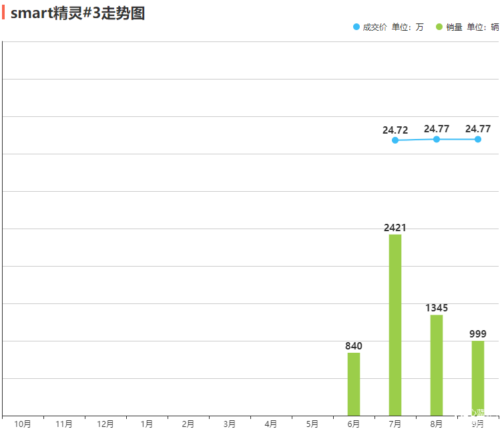Click the 8月 axis label
This screenshot has height=433, width=504.
click(x=437, y=424)
